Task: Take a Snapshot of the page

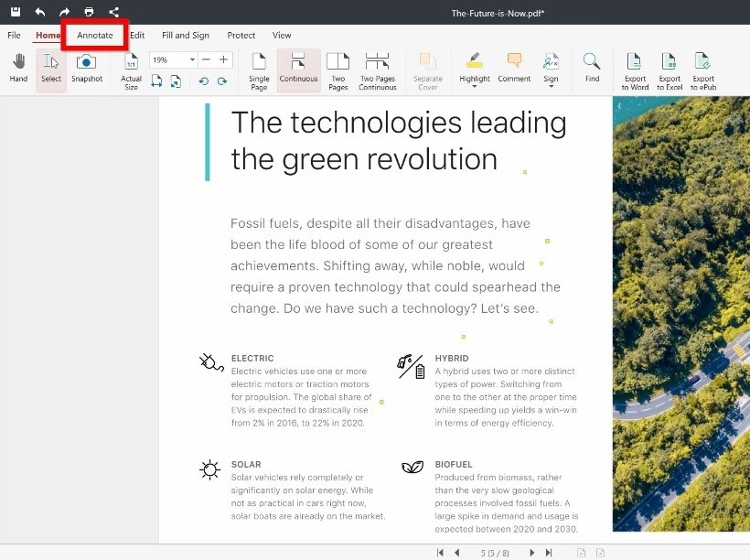Action: (x=87, y=69)
